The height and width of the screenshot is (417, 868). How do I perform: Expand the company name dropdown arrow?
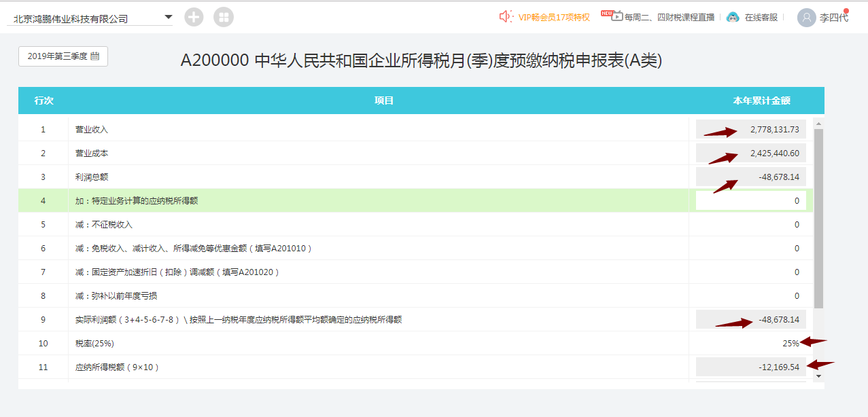click(168, 17)
